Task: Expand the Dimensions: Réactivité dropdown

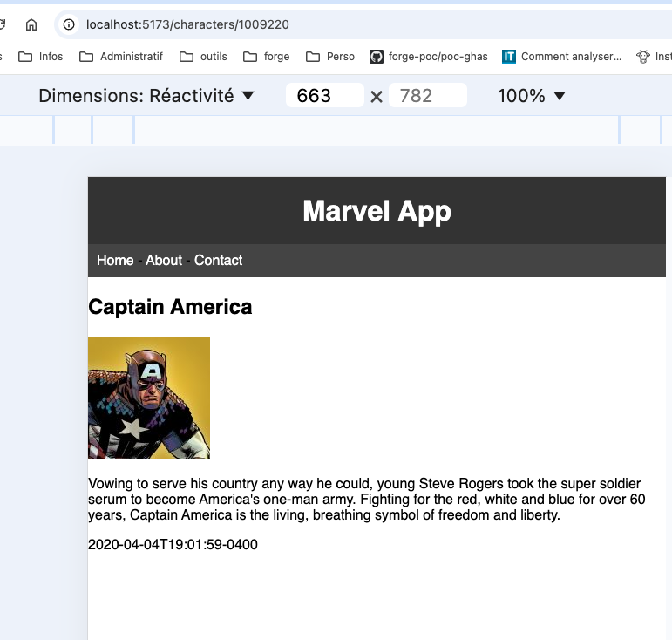Action: (x=146, y=96)
